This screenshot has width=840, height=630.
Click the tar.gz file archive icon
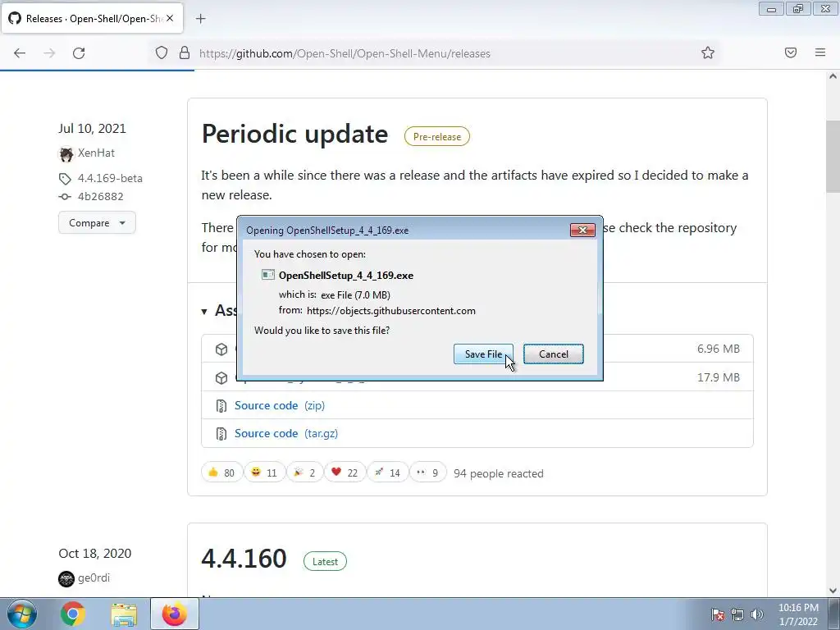pos(221,434)
